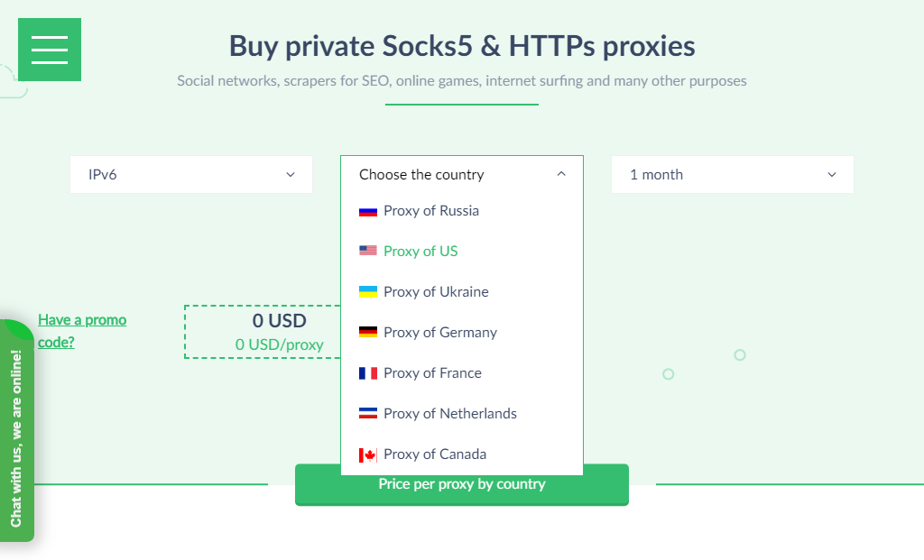Screen dimensions: 924x560
Task: Pick Proxy of Netherlands entry
Action: 462,414
